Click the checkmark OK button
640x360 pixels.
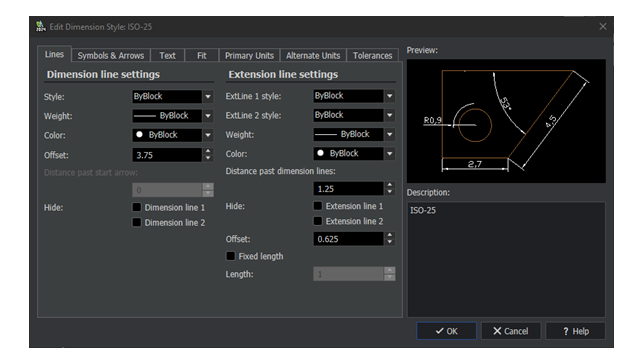[x=446, y=331]
